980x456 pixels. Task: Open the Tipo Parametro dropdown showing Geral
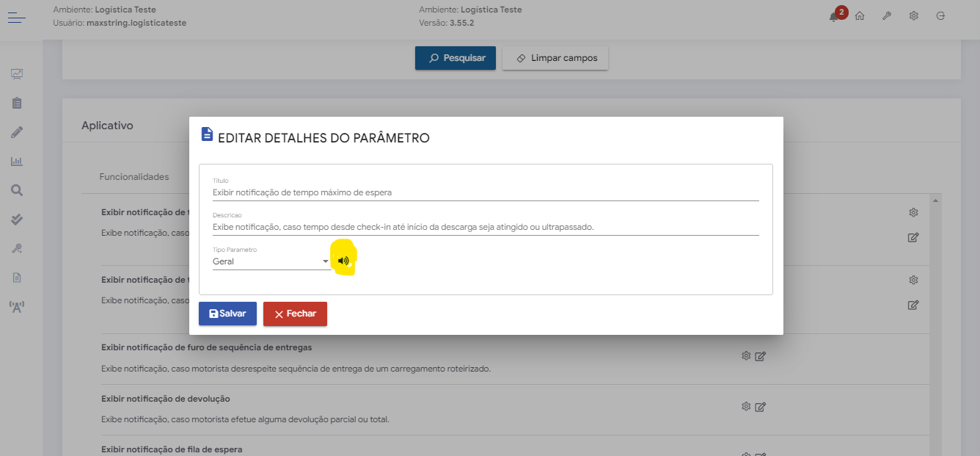[x=271, y=261]
